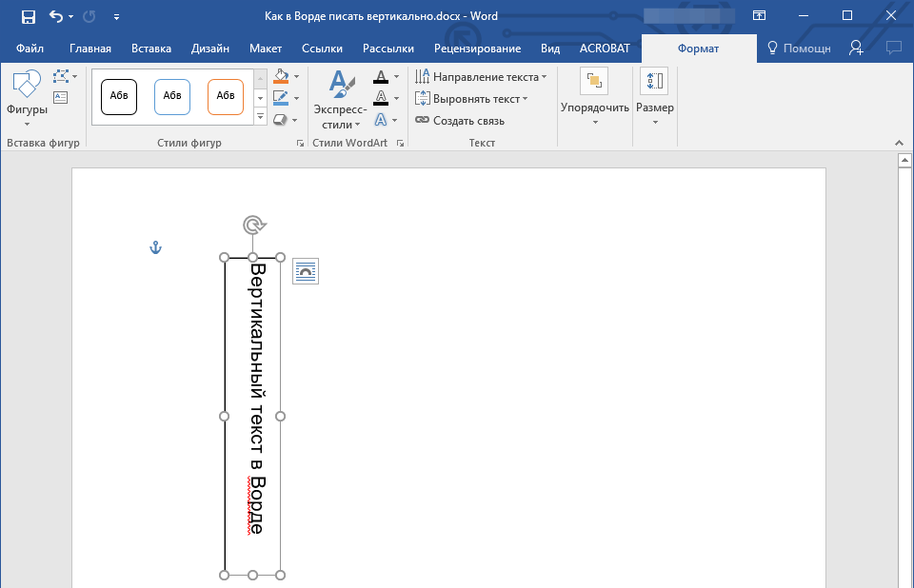
Task: Open the Shape Outline dropdown arrow
Action: [297, 98]
